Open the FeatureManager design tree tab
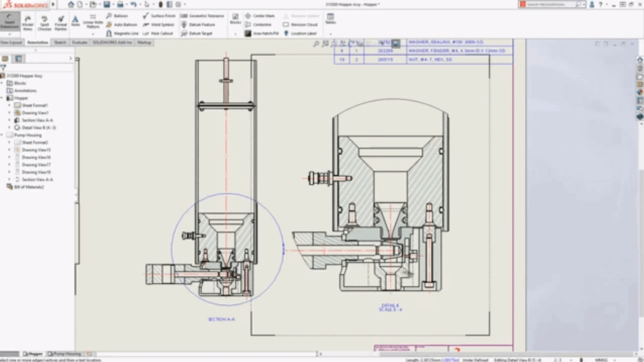This screenshot has width=644, height=362. pos(5,59)
